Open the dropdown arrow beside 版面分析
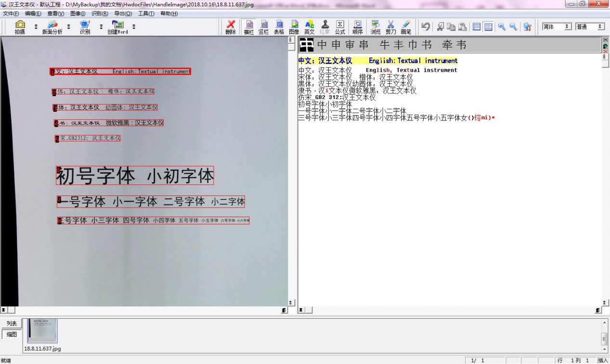610x364 pixels. (68, 27)
